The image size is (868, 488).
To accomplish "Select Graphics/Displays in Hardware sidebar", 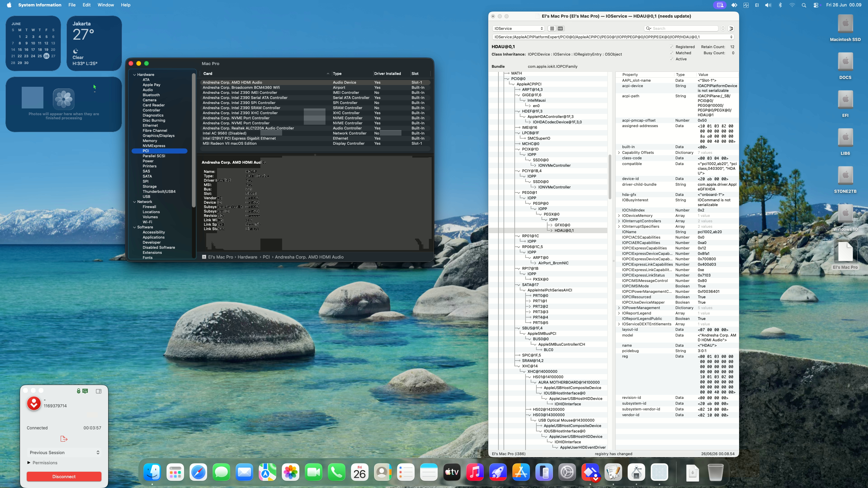I will 159,136.
